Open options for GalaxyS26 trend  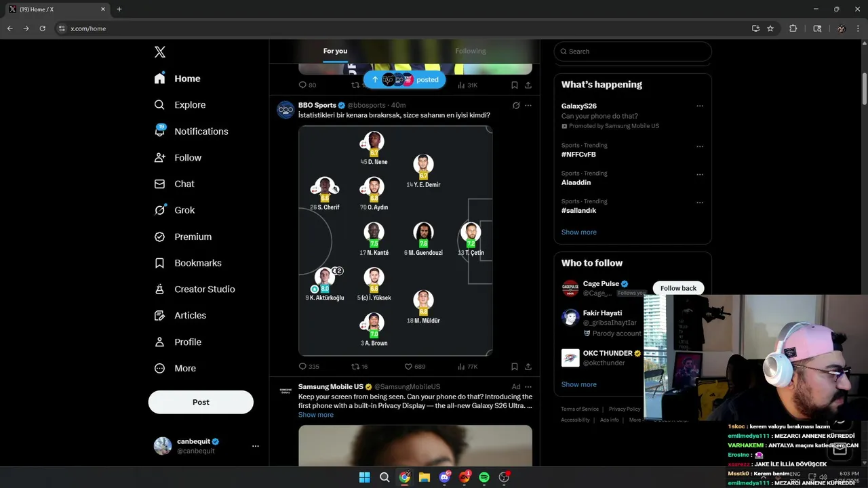coord(700,106)
